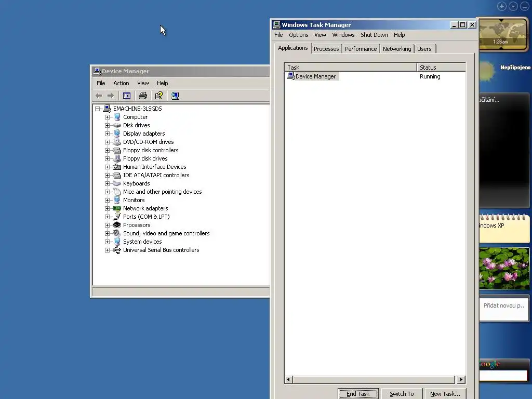Screen dimensions: 532x399
Task: Click the sidebar add gadget plus icon
Action: (501, 6)
